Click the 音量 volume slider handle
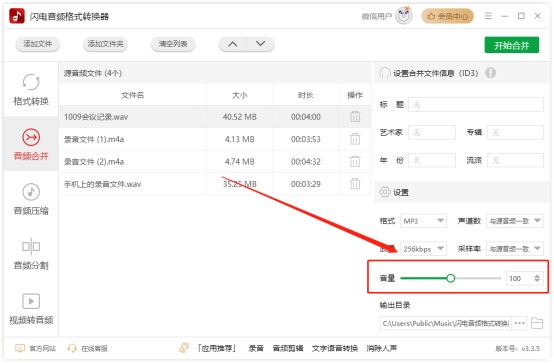 click(450, 278)
